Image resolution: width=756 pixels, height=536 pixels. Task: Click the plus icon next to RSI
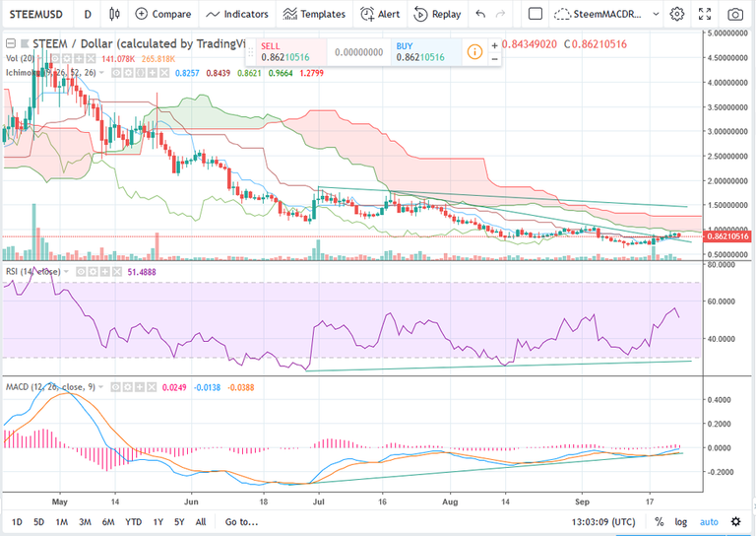tap(104, 272)
